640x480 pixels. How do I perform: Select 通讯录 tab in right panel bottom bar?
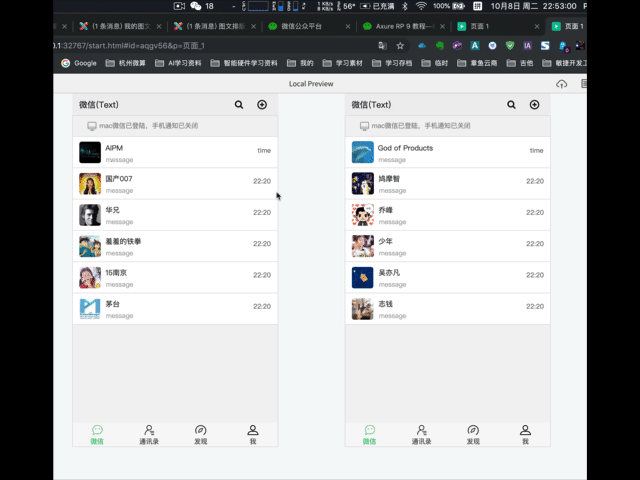(421, 435)
